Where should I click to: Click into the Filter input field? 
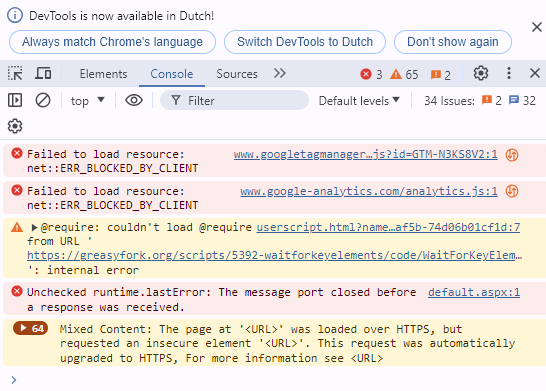(234, 101)
